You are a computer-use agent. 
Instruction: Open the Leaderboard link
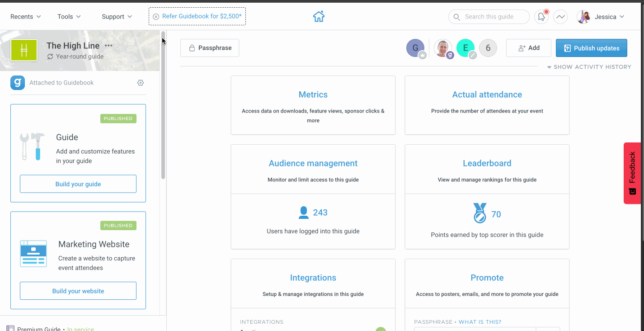[487, 163]
